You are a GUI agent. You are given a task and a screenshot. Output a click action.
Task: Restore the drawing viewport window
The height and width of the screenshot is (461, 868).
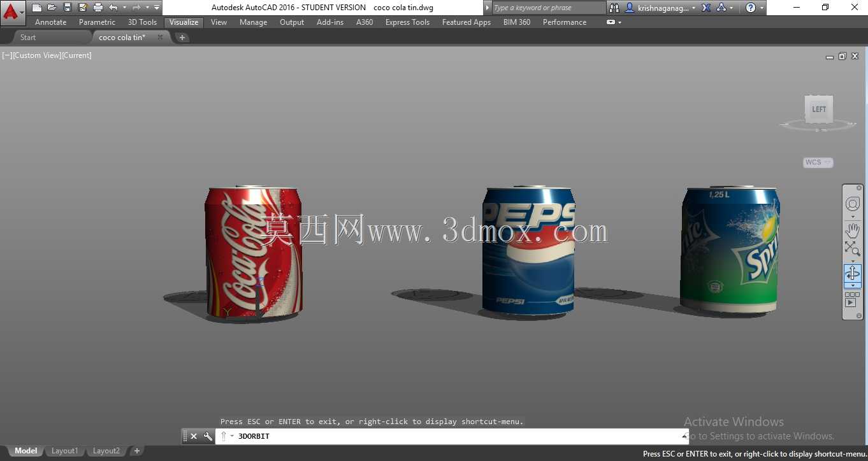click(x=842, y=56)
